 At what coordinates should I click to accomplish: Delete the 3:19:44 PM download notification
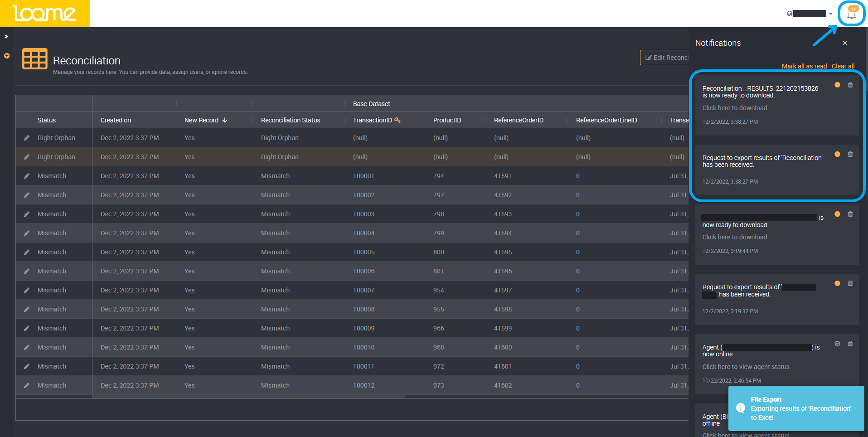pyautogui.click(x=850, y=214)
